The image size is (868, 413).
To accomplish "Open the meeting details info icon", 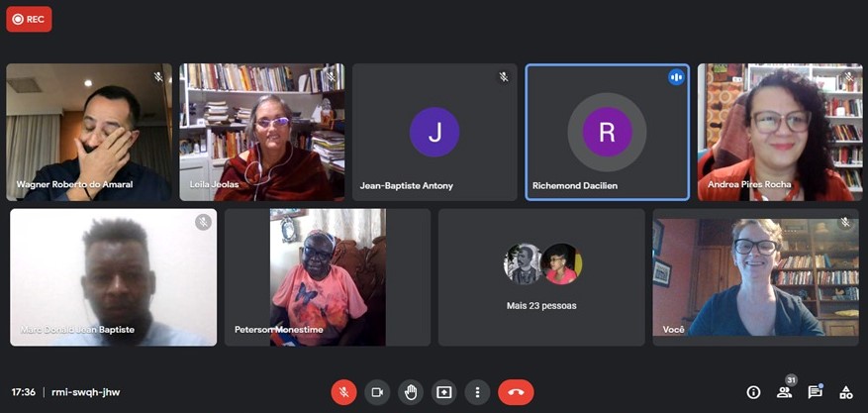I will tap(753, 392).
